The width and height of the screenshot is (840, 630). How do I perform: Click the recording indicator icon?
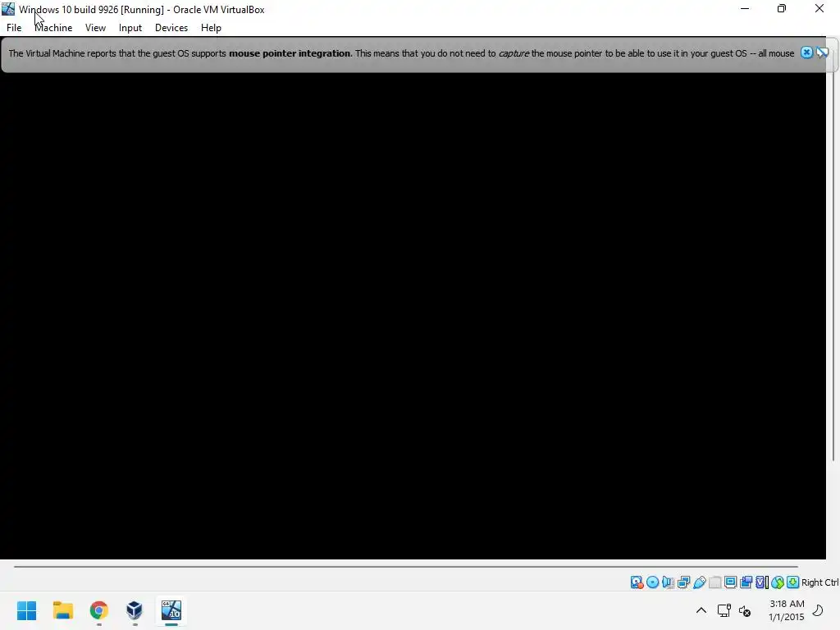pyautogui.click(x=746, y=582)
